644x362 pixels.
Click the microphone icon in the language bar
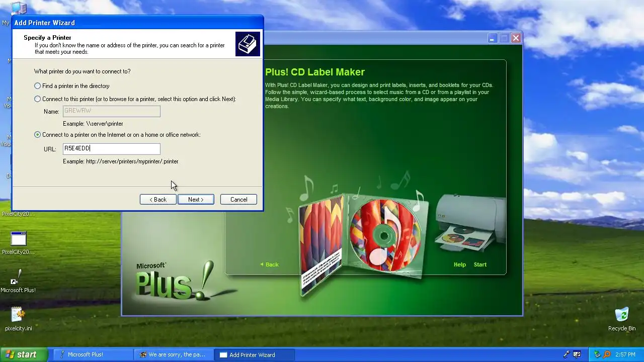567,354
